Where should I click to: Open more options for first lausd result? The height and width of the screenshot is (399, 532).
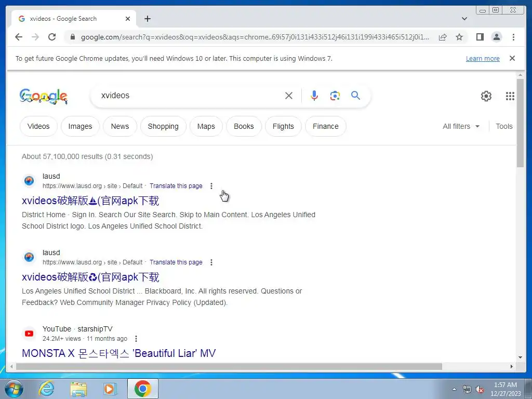(x=211, y=186)
